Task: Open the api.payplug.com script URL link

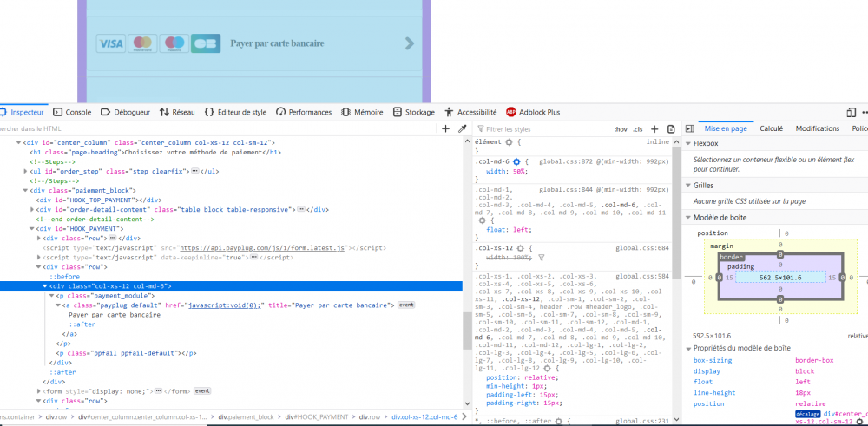Action: point(262,248)
